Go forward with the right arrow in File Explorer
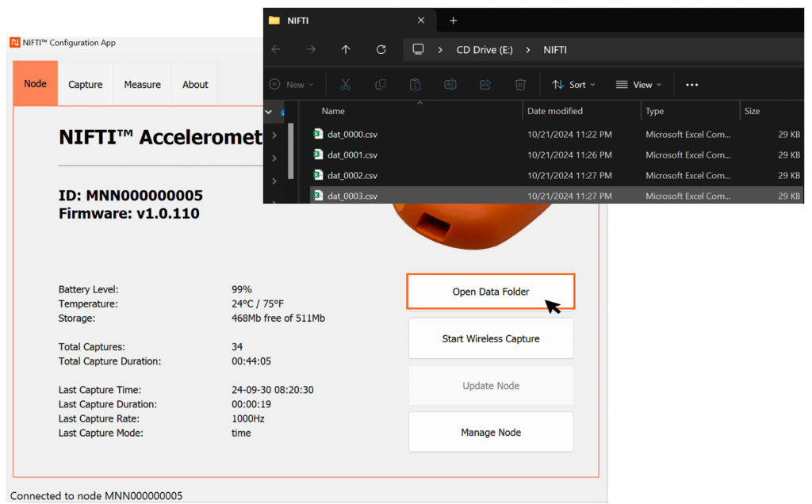This screenshot has width=812, height=504. [x=311, y=50]
